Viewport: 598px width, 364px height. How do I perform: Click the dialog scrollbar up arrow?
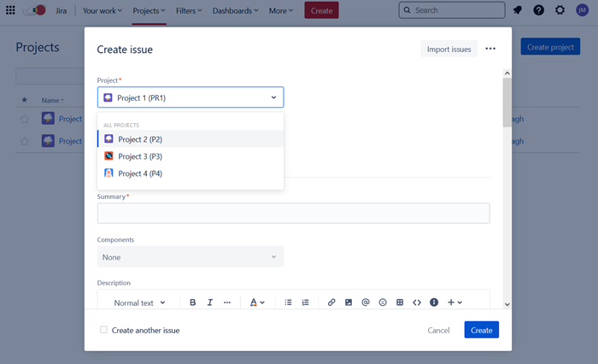(x=507, y=73)
